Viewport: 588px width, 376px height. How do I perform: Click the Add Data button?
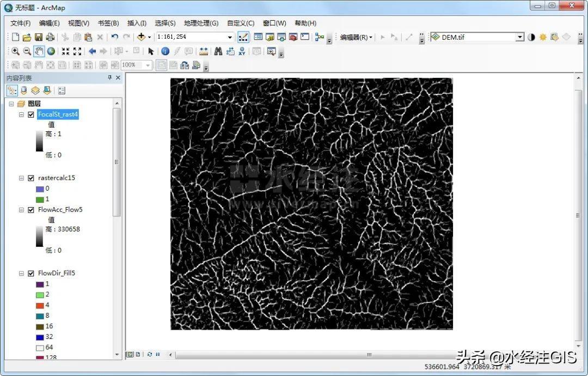pyautogui.click(x=141, y=37)
